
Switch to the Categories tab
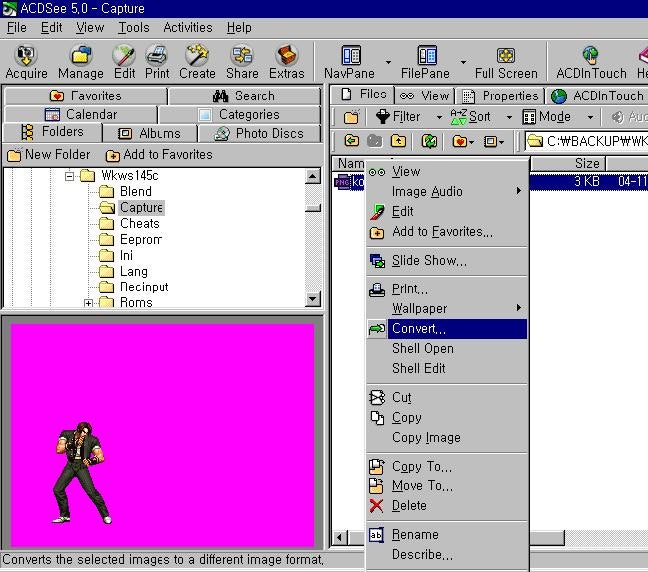click(x=239, y=114)
